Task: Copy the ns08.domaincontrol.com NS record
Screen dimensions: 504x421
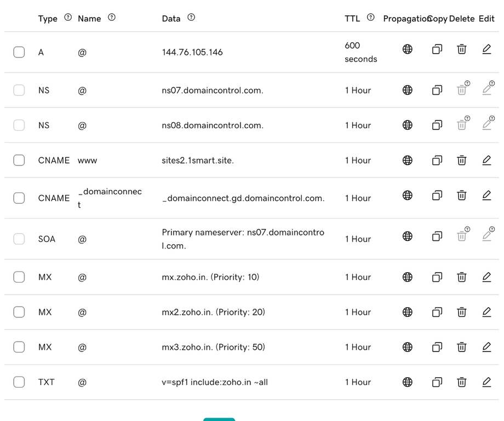Action: [437, 125]
